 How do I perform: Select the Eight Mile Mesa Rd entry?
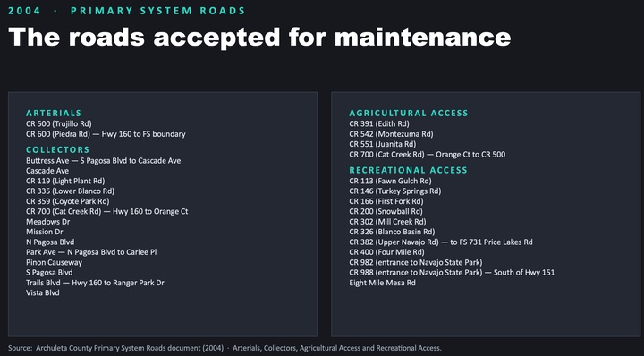[x=383, y=283]
